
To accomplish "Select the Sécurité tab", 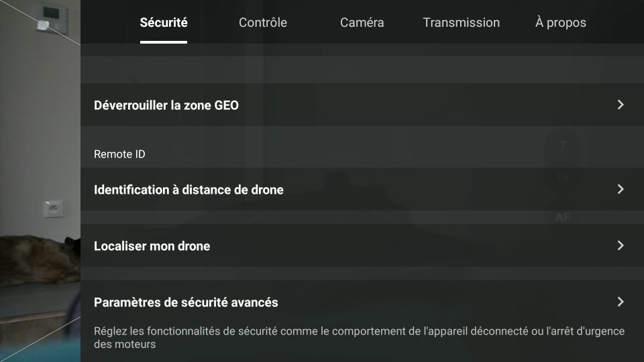I will tap(164, 23).
